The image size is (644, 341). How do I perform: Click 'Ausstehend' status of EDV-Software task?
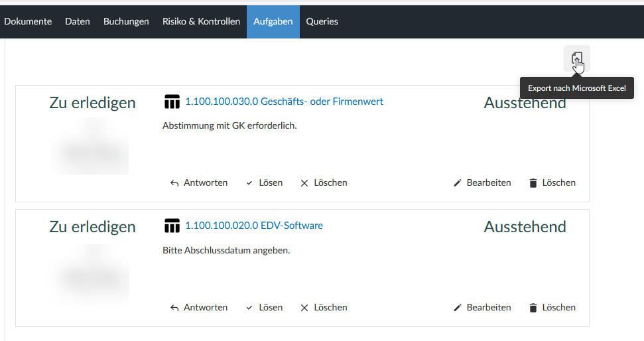point(525,227)
